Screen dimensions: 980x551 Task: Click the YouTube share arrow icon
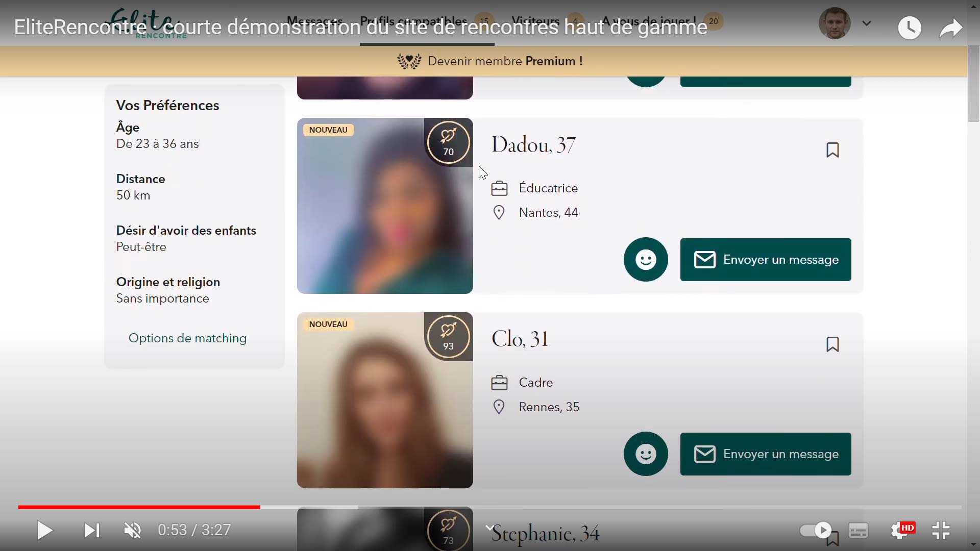(x=950, y=28)
